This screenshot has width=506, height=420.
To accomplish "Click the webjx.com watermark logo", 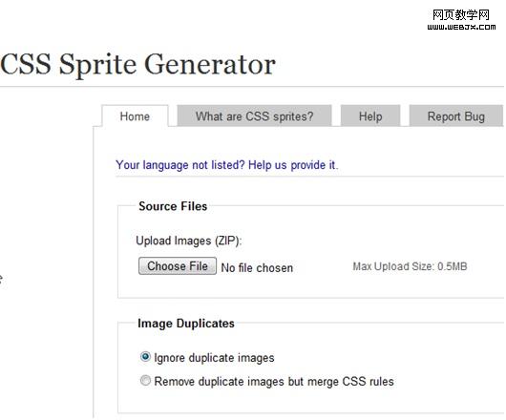I will [x=461, y=20].
